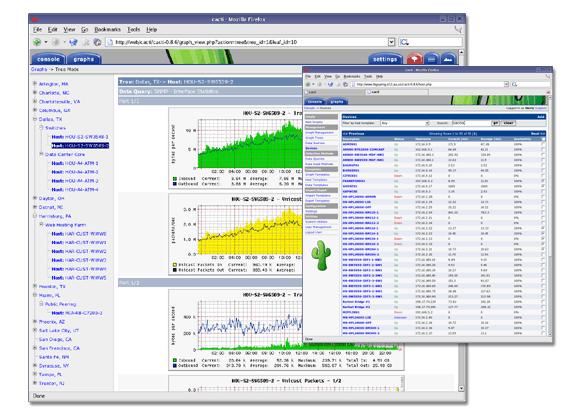Open Data Sources in Devices window sidebar
This screenshot has width=574, height=412.
(315, 143)
